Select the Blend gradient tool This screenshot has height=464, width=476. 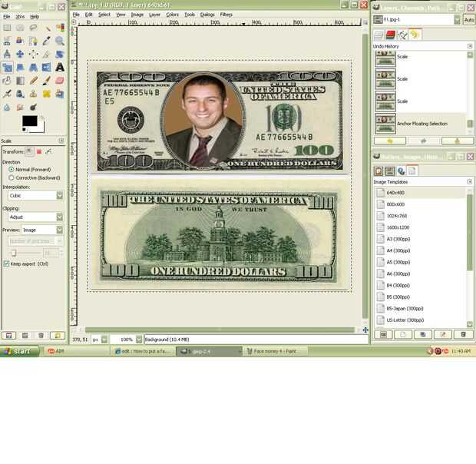tap(20, 81)
